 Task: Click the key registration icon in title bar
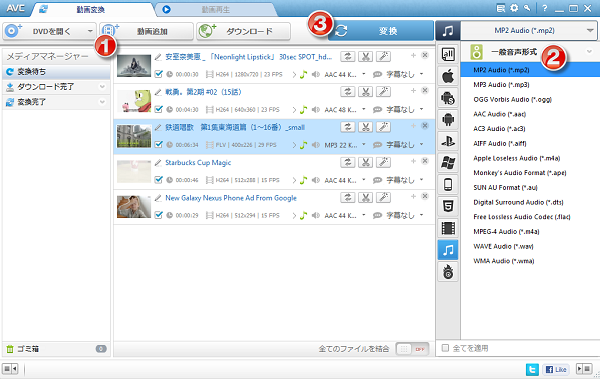tap(527, 8)
